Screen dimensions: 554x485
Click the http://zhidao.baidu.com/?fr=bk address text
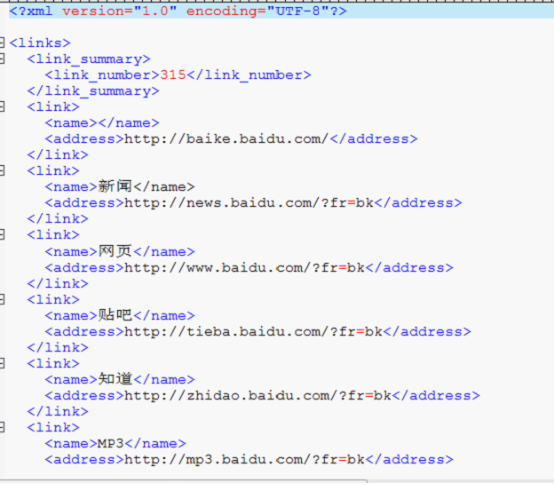tap(258, 396)
